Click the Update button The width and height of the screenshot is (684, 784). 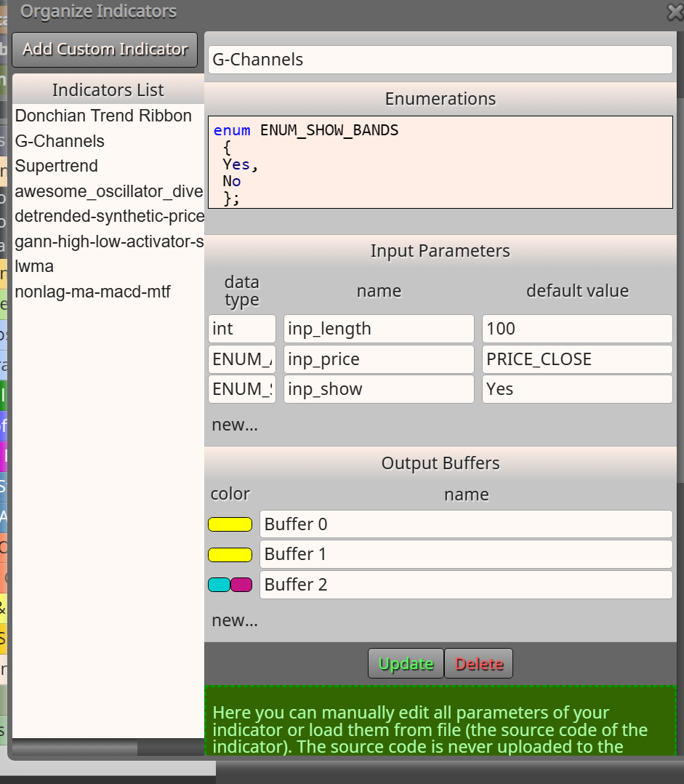pos(406,663)
